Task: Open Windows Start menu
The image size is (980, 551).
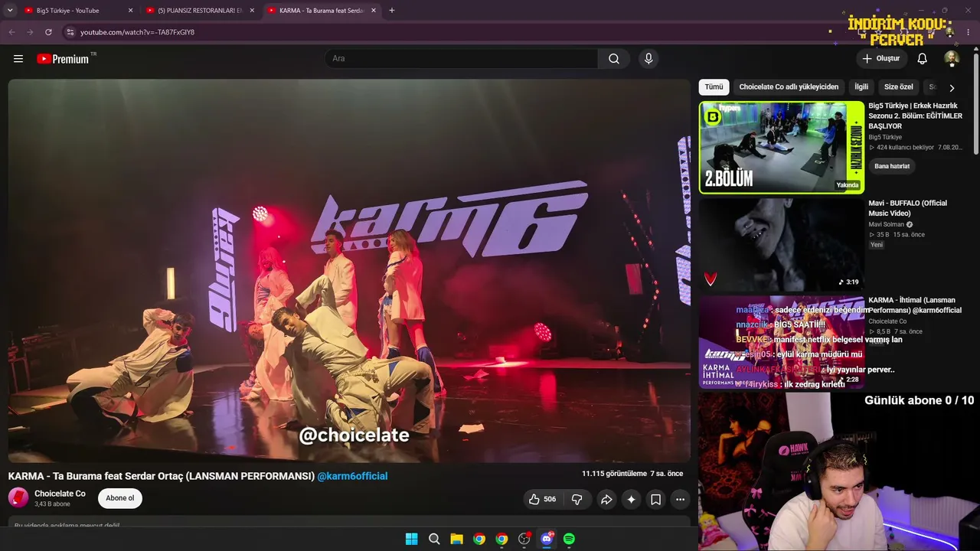Action: coord(412,539)
